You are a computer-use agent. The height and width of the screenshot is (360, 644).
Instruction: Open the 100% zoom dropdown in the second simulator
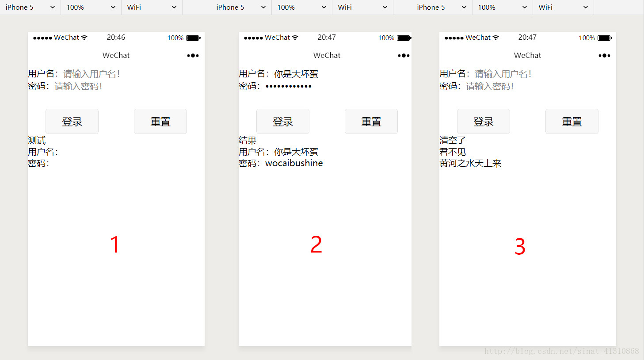tap(302, 7)
